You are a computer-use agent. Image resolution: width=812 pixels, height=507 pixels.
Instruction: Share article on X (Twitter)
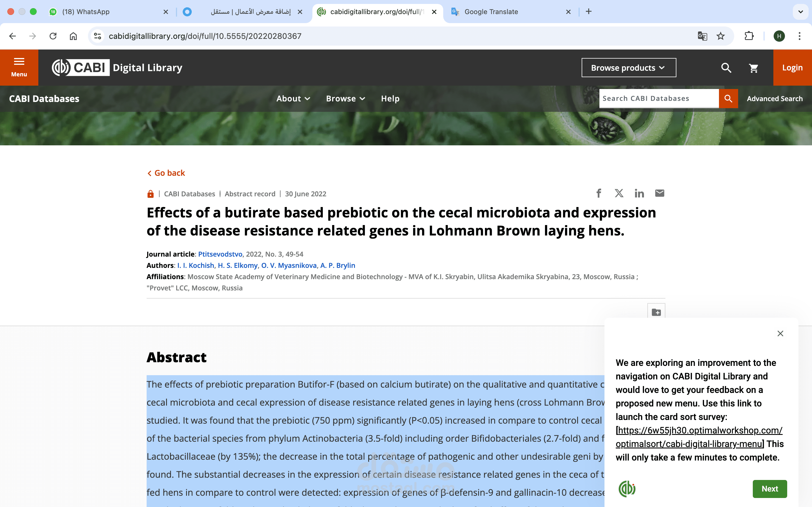coord(619,193)
